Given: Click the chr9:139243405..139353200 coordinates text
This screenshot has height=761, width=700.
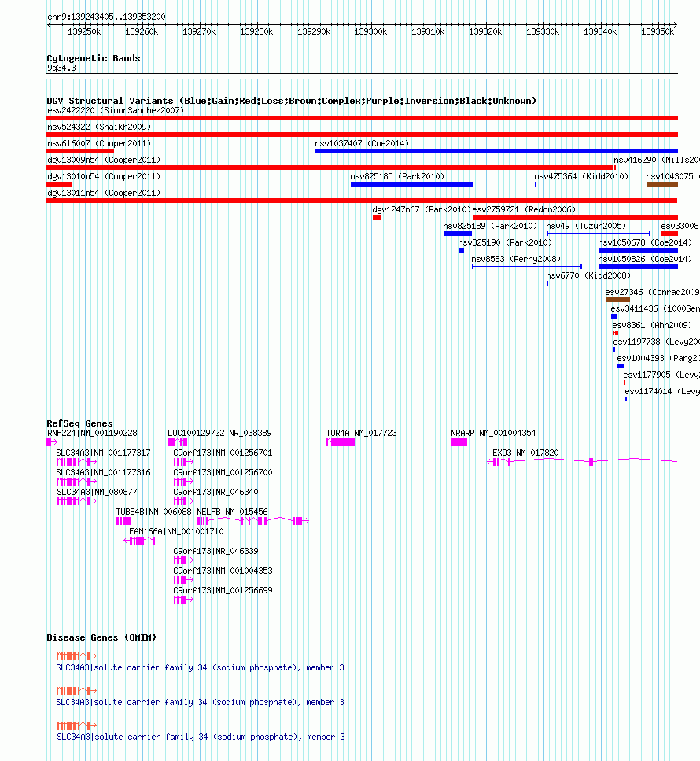Looking at the screenshot, I should pos(106,17).
